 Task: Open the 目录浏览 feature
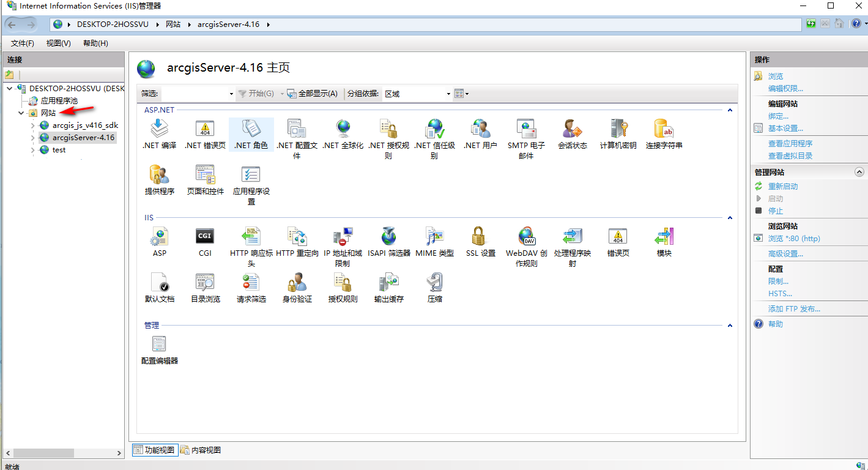[205, 288]
